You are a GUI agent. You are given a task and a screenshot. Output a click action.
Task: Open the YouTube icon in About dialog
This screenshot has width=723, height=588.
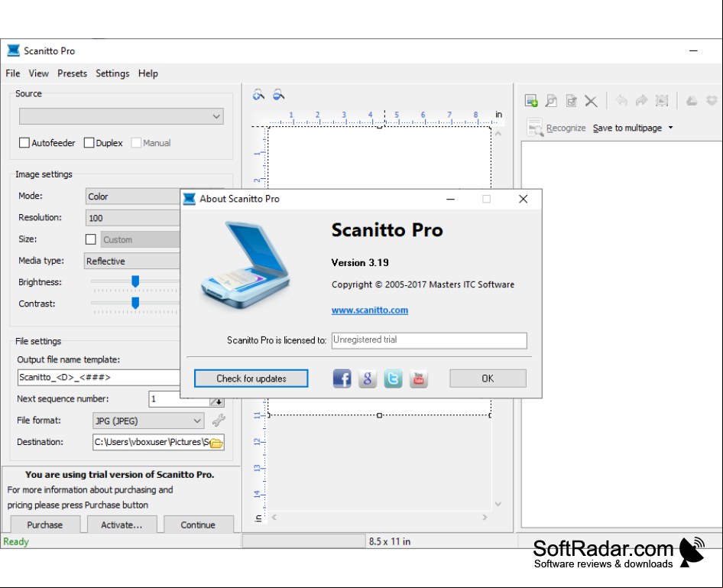click(419, 378)
